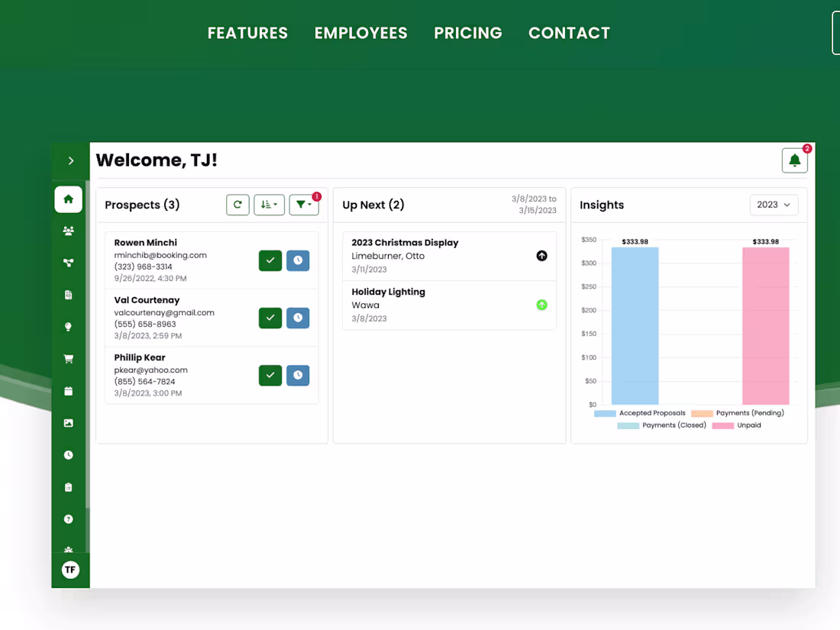Open the help question mark icon
Image resolution: width=840 pixels, height=630 pixels.
pyautogui.click(x=68, y=519)
